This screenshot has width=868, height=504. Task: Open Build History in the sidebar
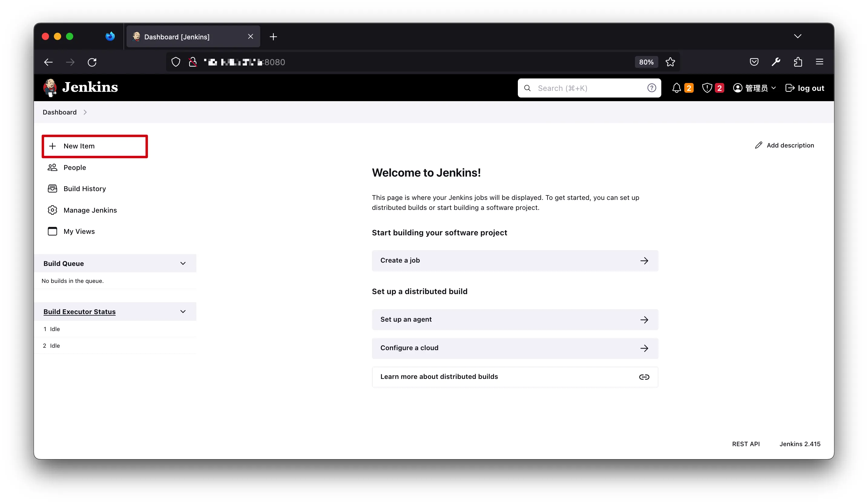(x=85, y=189)
